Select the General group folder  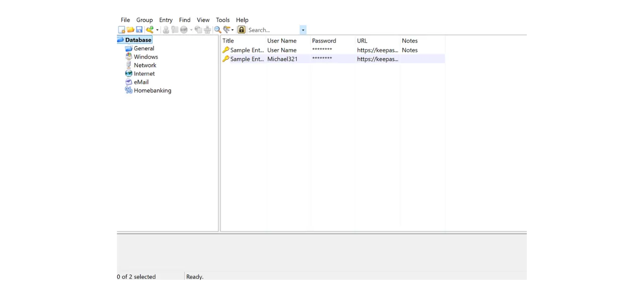pos(144,48)
